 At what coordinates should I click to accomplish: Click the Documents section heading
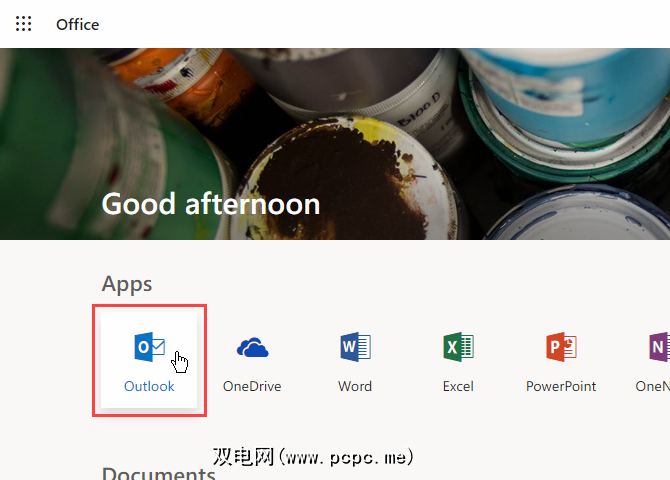[x=159, y=473]
